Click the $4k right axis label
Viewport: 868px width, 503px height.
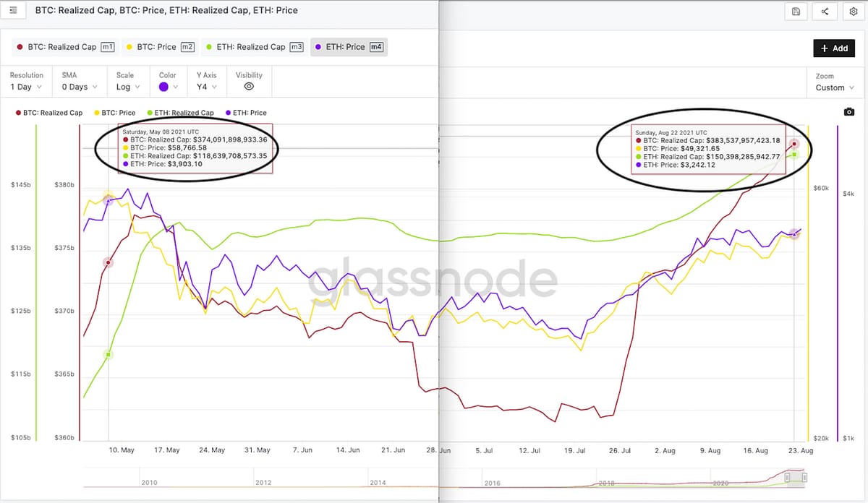pos(848,193)
